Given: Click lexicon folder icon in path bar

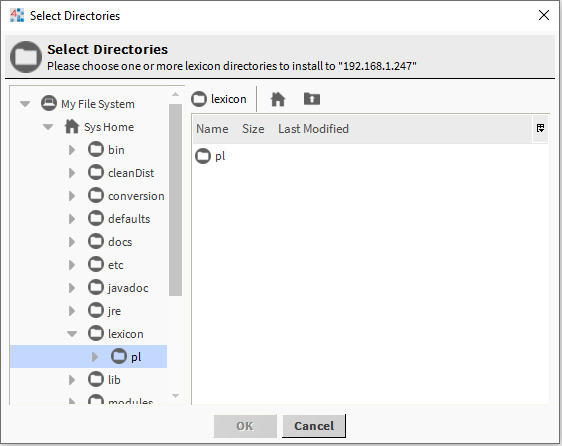Looking at the screenshot, I should click(x=199, y=99).
